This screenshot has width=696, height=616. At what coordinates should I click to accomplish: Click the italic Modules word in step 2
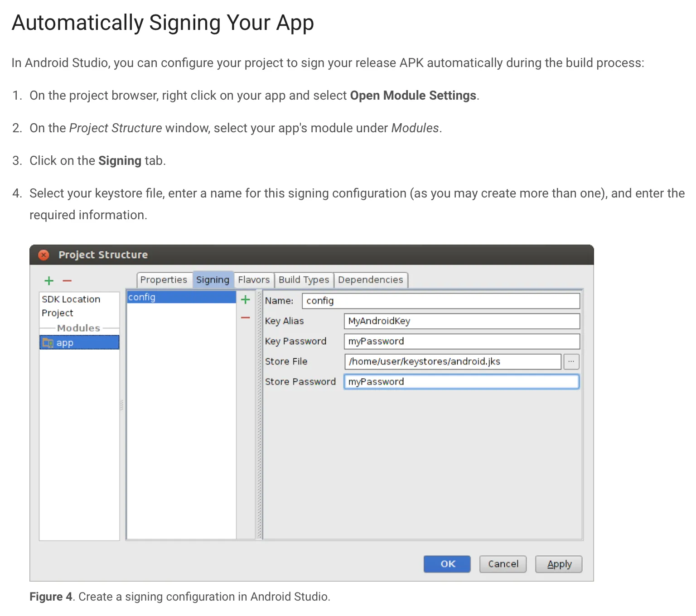pyautogui.click(x=415, y=128)
